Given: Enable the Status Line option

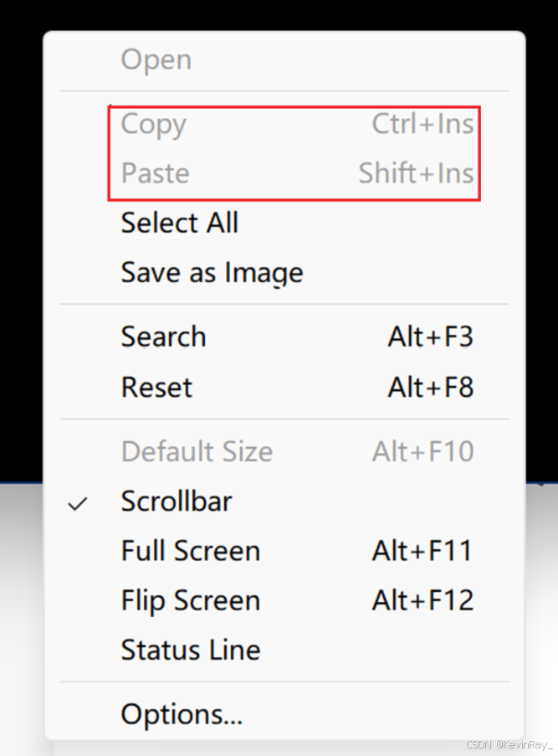Looking at the screenshot, I should coord(284,650).
